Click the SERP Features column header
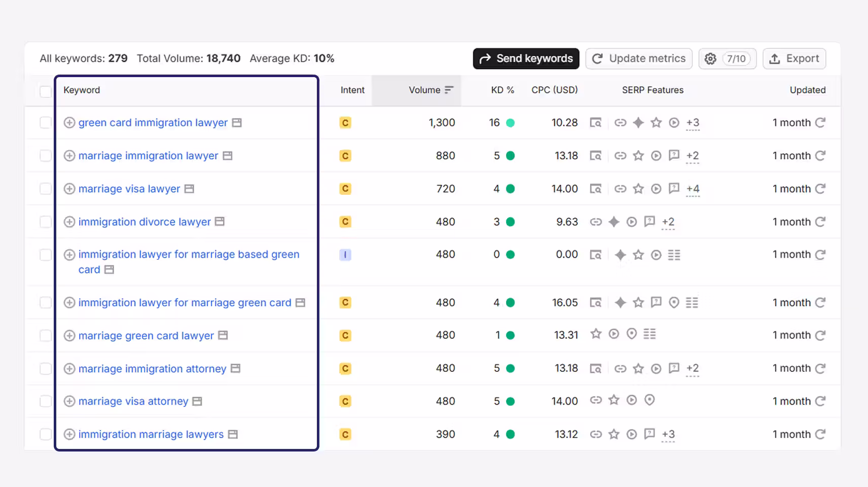Screen dimensions: 868x487 tap(653, 90)
